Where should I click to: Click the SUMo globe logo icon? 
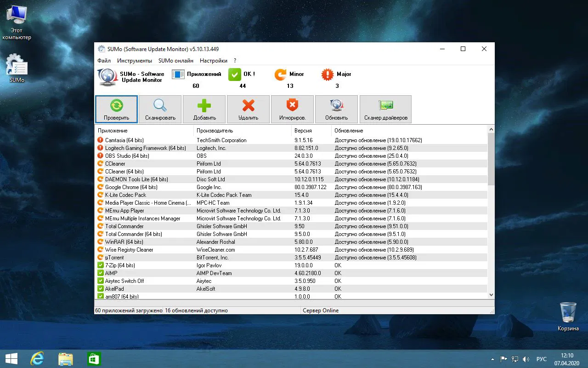point(107,77)
